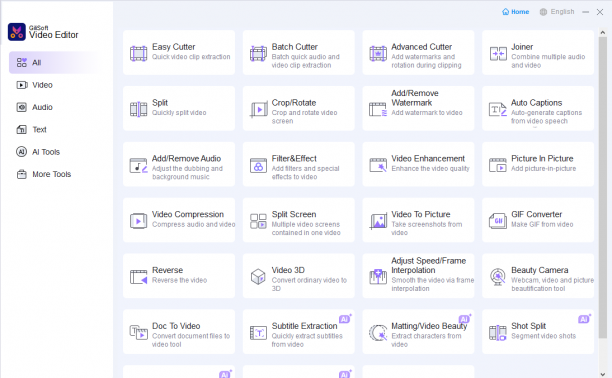
Task: Click the Beauty Camera title text
Action: click(x=539, y=270)
